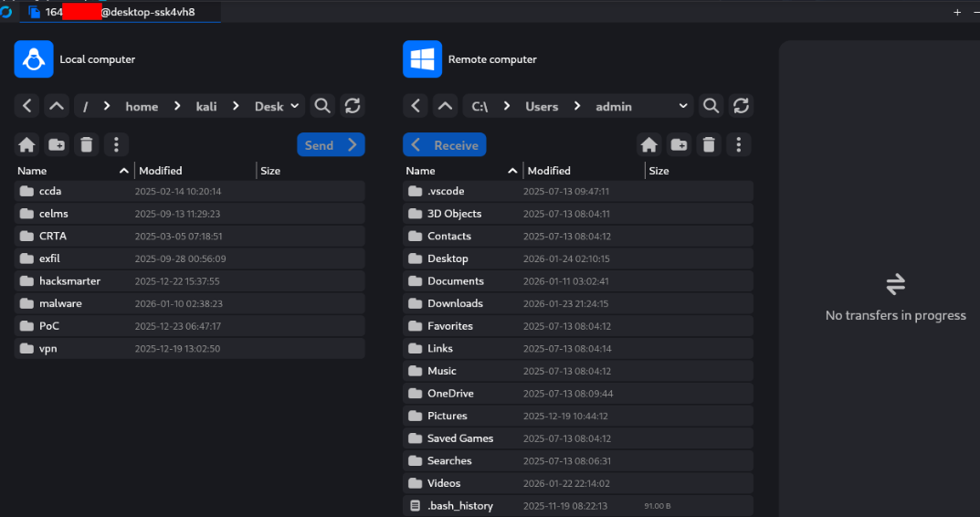980x517 pixels.
Task: Select the CRTA folder row
Action: pyautogui.click(x=189, y=237)
